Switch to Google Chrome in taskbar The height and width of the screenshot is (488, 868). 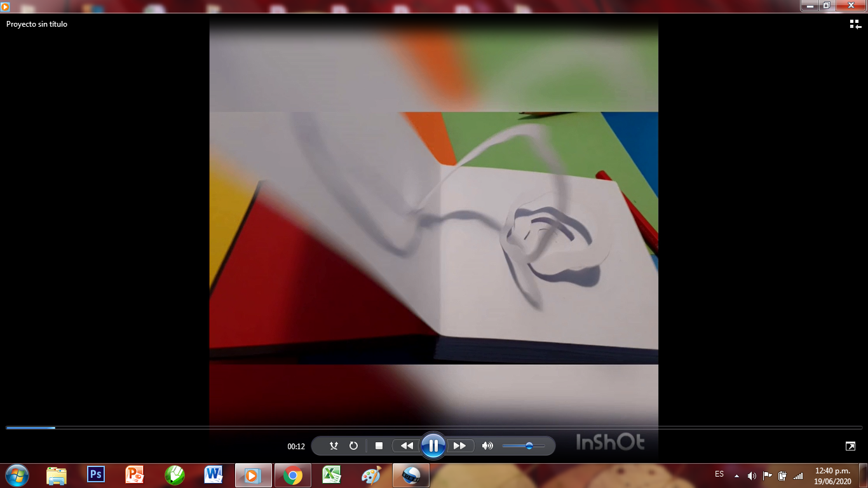point(293,475)
